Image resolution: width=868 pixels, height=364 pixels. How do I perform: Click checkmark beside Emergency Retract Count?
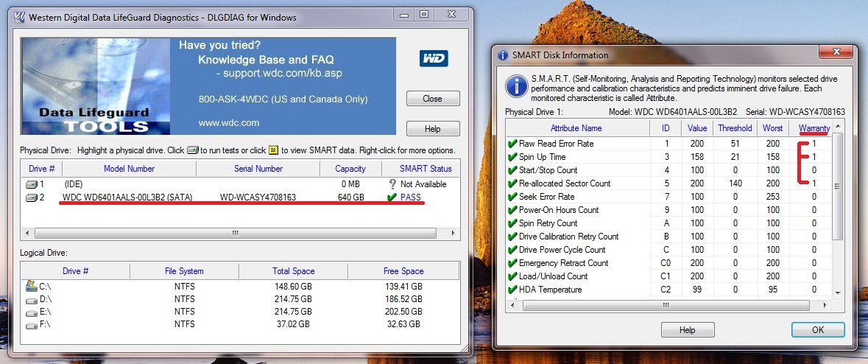click(512, 263)
